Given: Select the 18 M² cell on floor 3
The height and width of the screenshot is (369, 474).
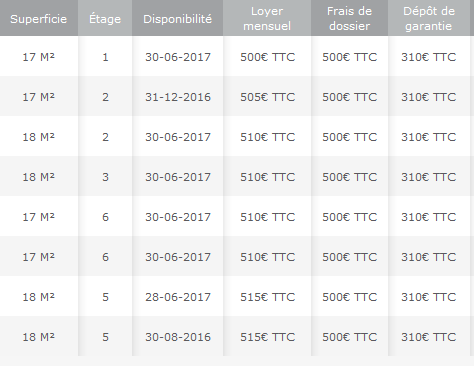Looking at the screenshot, I should 39,177.
